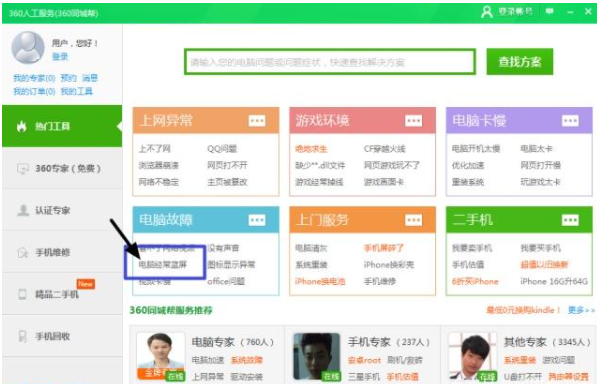
Task: Click the 路由器设置 link under 其他专家
Action: (x=568, y=377)
